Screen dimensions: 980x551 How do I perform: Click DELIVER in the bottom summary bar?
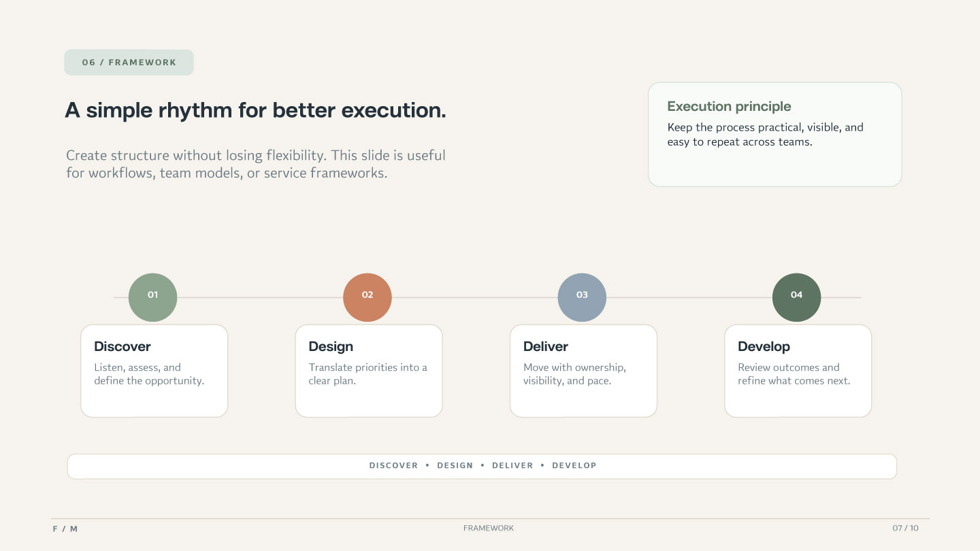(x=512, y=466)
